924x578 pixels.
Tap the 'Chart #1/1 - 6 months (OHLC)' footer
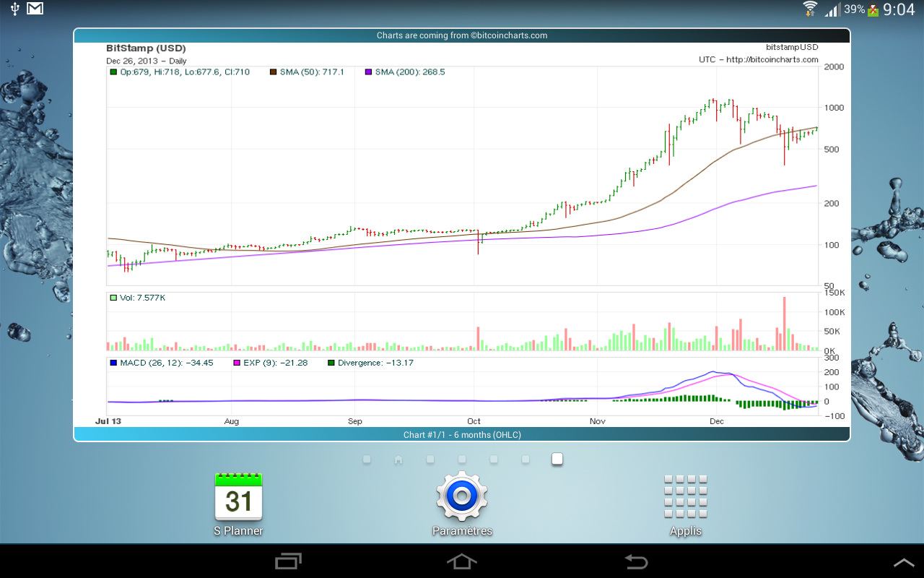click(x=462, y=434)
